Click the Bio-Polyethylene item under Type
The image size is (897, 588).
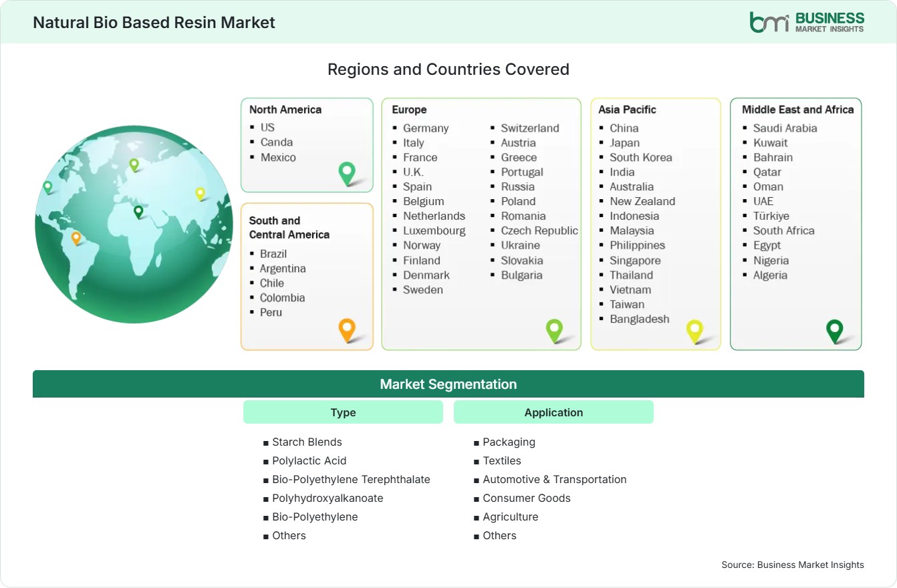[315, 517]
